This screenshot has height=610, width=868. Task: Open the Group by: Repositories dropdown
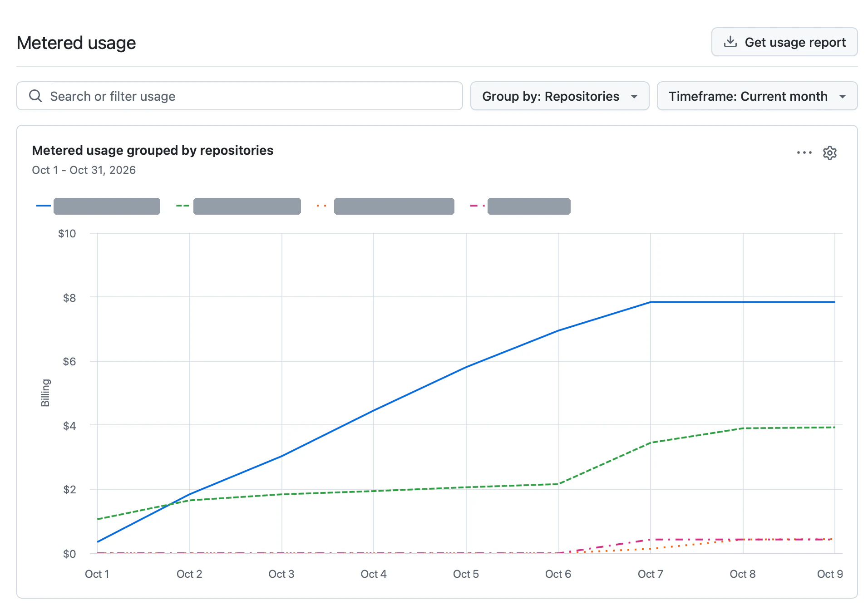pyautogui.click(x=560, y=96)
